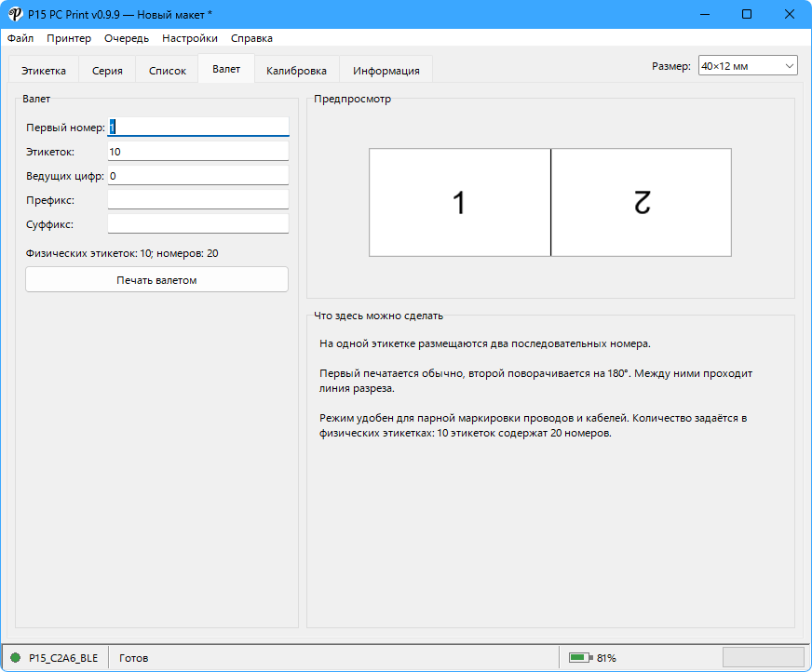Close the P15 PC Print window
The width and height of the screenshot is (812, 672).
pos(790,14)
